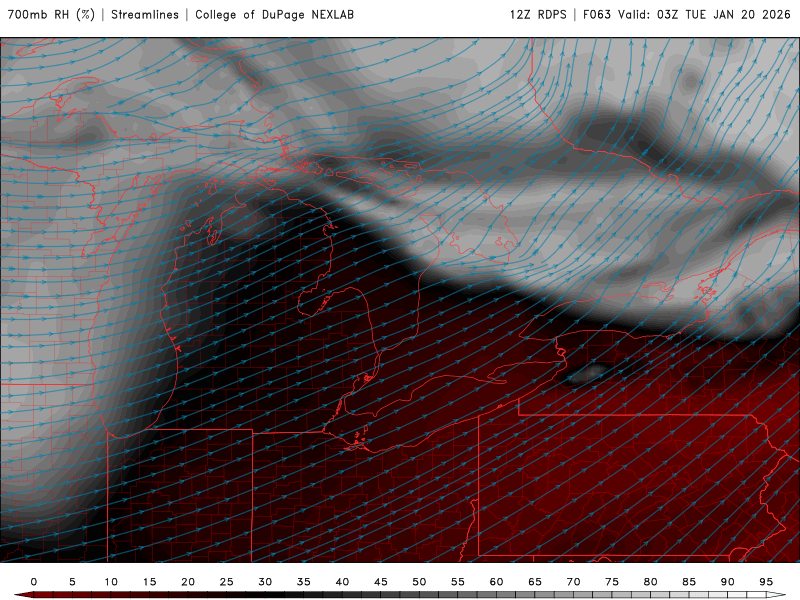Click colorbar value label "80"
800x600 pixels.
point(650,582)
